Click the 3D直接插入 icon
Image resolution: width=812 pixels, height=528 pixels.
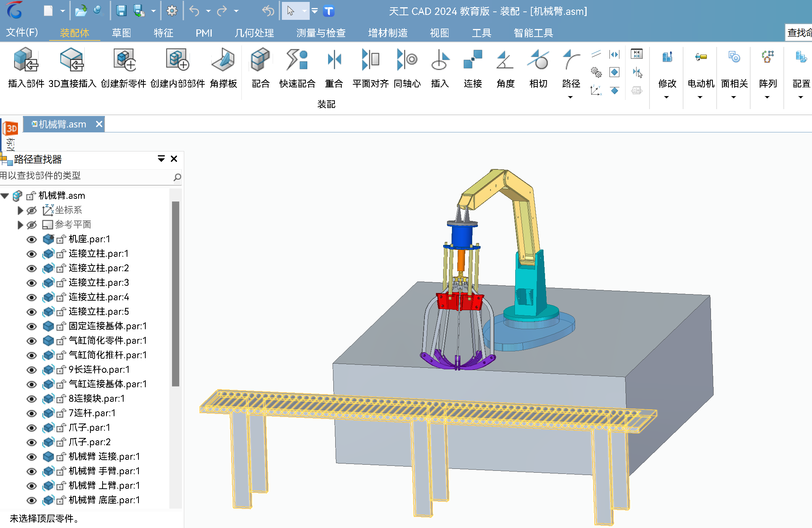click(72, 60)
